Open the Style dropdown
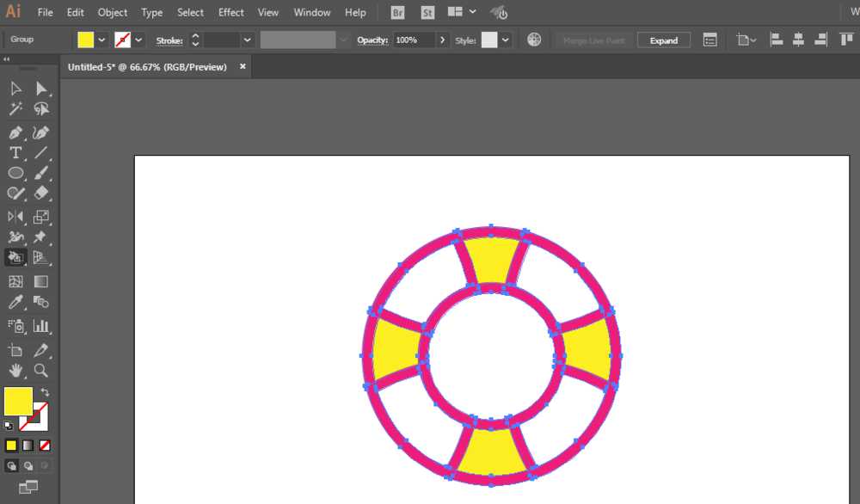 pos(506,40)
